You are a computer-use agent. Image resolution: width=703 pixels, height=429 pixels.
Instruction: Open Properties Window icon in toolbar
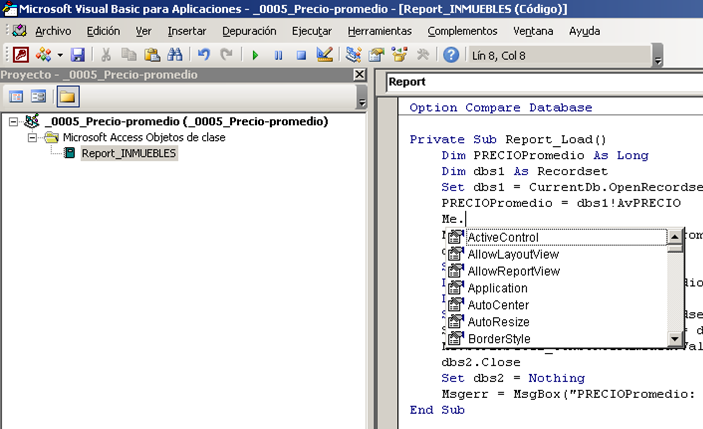(x=376, y=55)
